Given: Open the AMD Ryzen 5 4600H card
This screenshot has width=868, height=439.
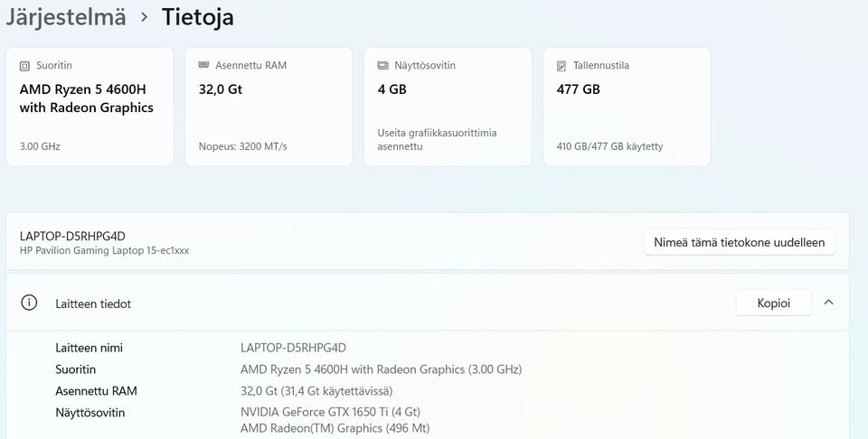Looking at the screenshot, I should pos(90,107).
